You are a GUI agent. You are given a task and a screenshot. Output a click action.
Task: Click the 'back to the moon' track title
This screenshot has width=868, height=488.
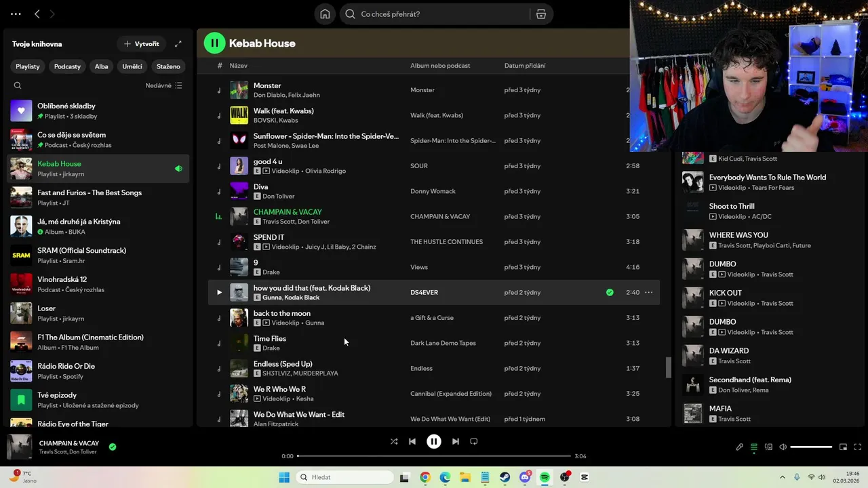pyautogui.click(x=281, y=313)
